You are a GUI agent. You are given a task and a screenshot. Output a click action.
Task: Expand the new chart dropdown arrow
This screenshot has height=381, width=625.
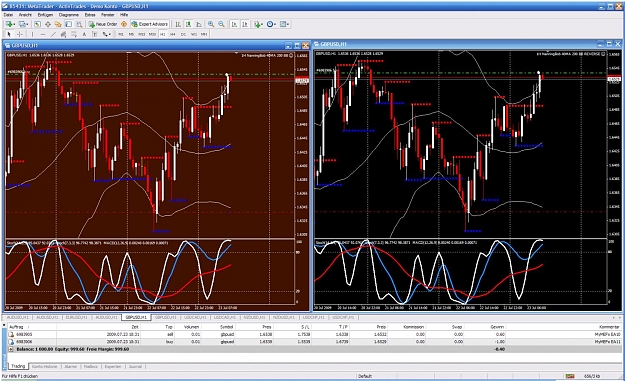point(14,24)
